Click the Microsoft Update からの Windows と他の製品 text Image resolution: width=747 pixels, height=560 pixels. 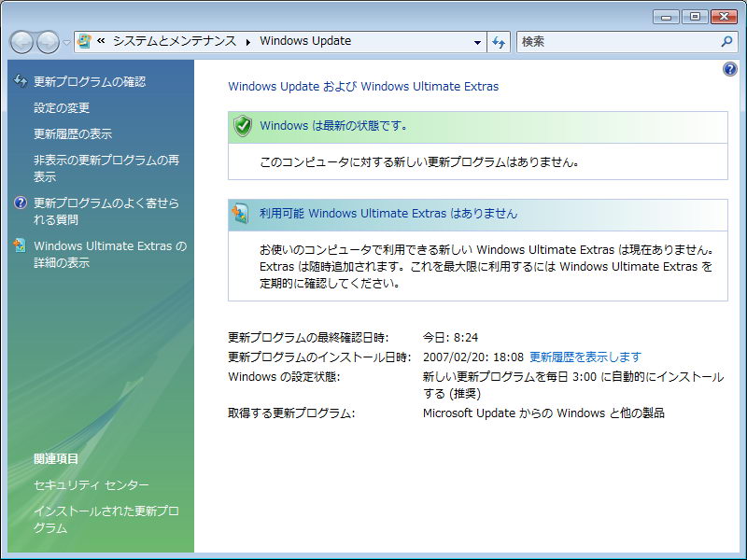point(543,413)
